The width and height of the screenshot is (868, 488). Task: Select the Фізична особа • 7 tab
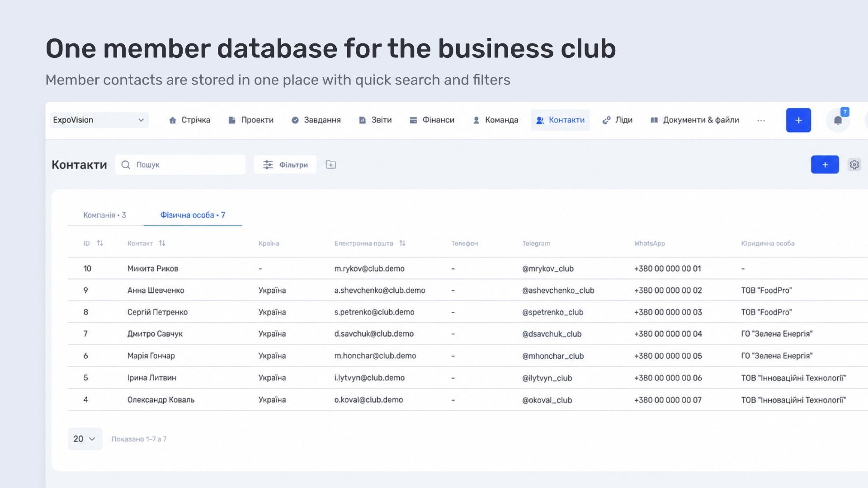193,215
